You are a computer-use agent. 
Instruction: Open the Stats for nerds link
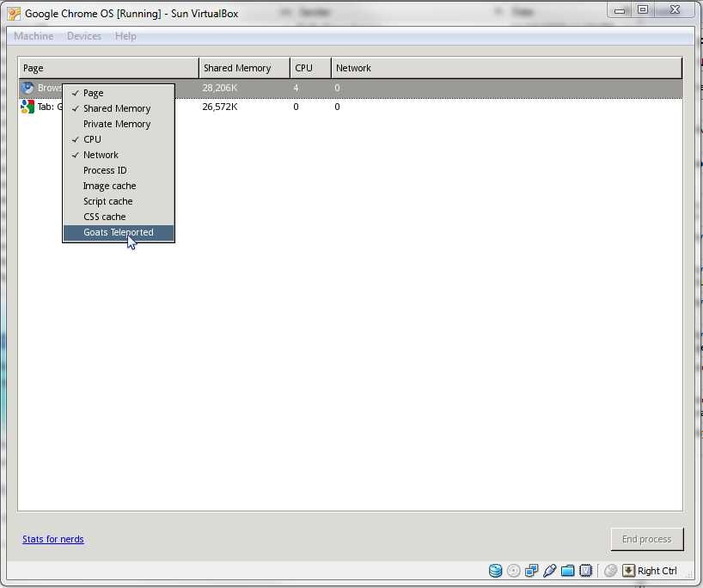(x=53, y=539)
